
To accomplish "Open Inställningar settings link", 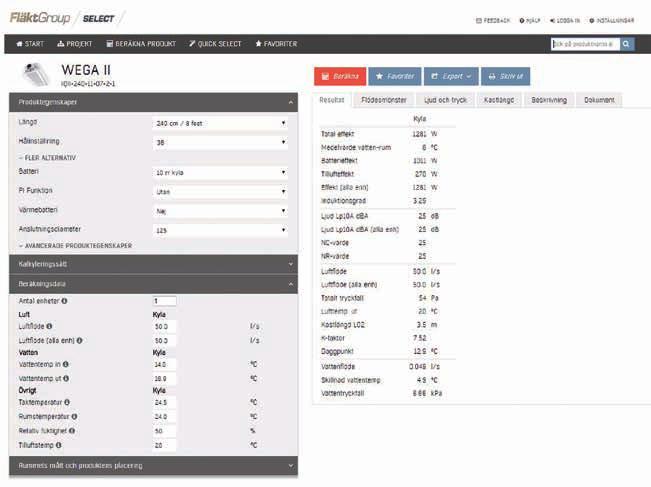I will [x=612, y=20].
